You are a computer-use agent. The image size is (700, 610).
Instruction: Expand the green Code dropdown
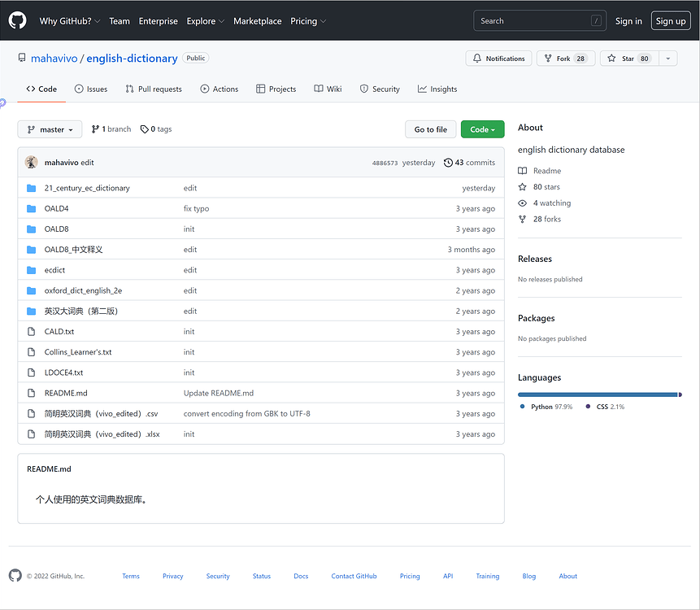pos(482,129)
